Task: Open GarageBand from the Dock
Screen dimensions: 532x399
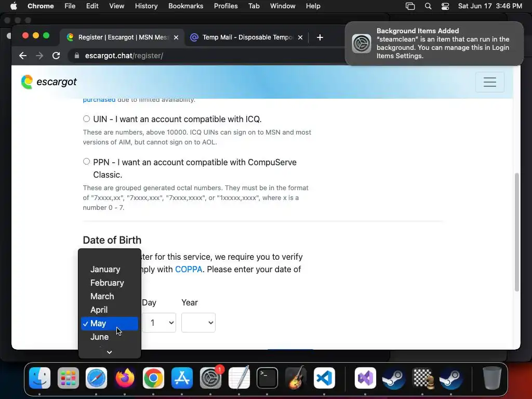Action: 296,378
